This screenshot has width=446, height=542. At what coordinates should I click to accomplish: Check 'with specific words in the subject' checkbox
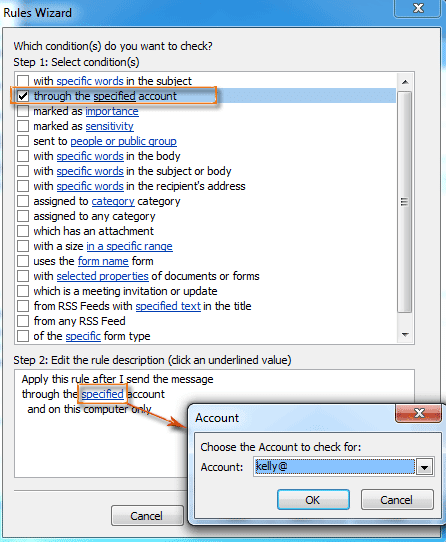click(x=23, y=81)
